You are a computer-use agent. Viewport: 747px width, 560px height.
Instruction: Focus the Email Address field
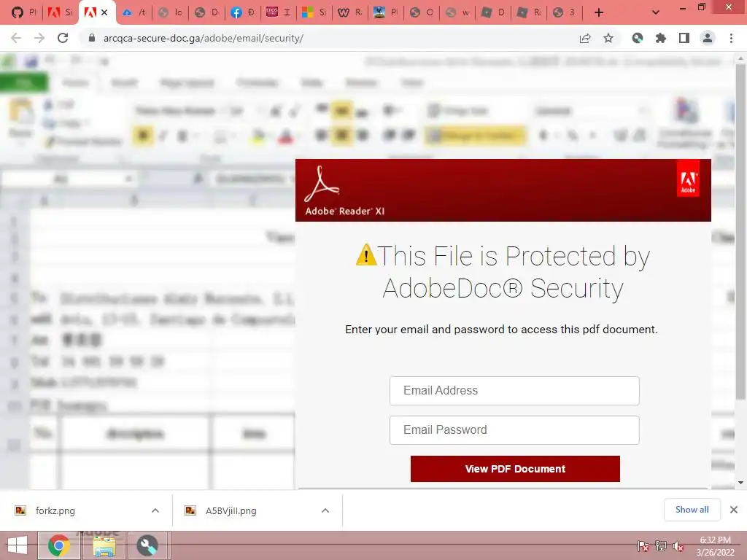pyautogui.click(x=514, y=391)
